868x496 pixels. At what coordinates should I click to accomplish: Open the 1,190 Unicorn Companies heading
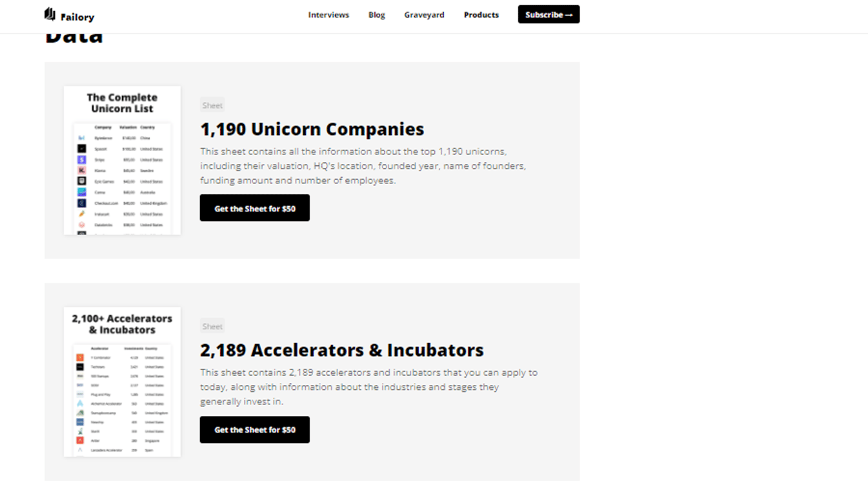pos(312,129)
